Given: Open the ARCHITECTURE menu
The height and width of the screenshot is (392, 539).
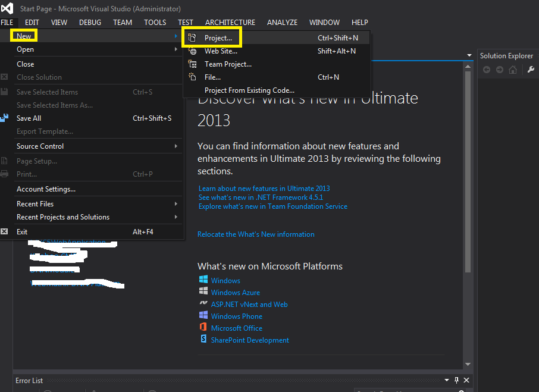Looking at the screenshot, I should pos(230,23).
